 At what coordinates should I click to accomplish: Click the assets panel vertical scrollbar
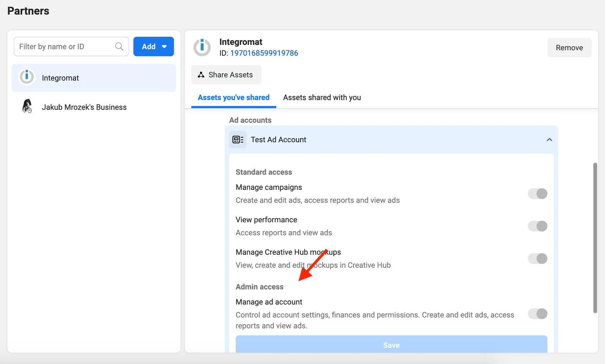[x=595, y=238]
